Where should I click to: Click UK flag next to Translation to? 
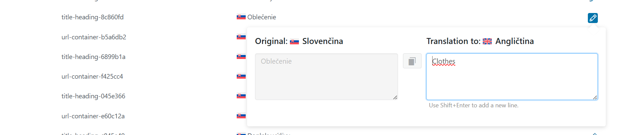pos(487,42)
